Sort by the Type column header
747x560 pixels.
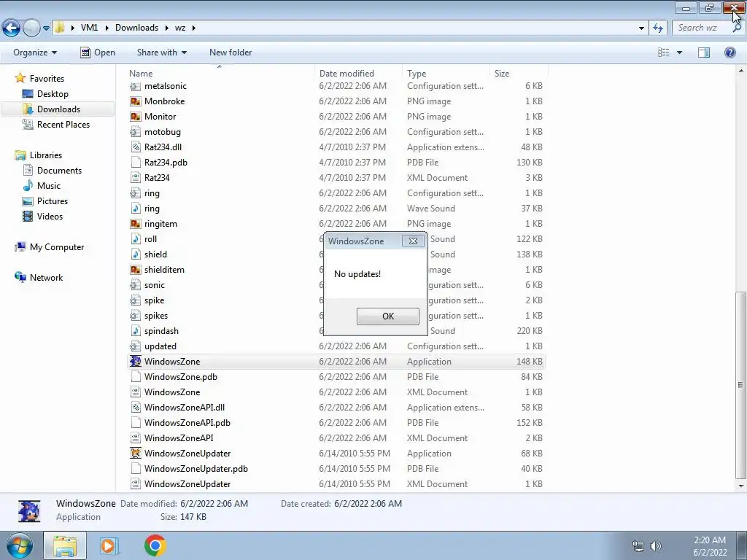[x=446, y=74]
